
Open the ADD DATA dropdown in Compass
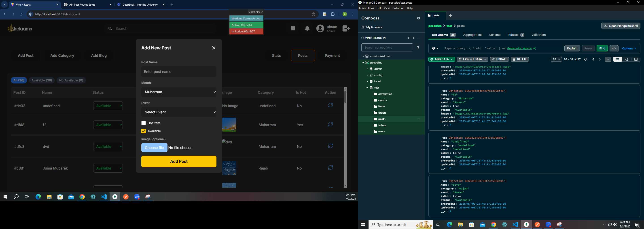441,59
